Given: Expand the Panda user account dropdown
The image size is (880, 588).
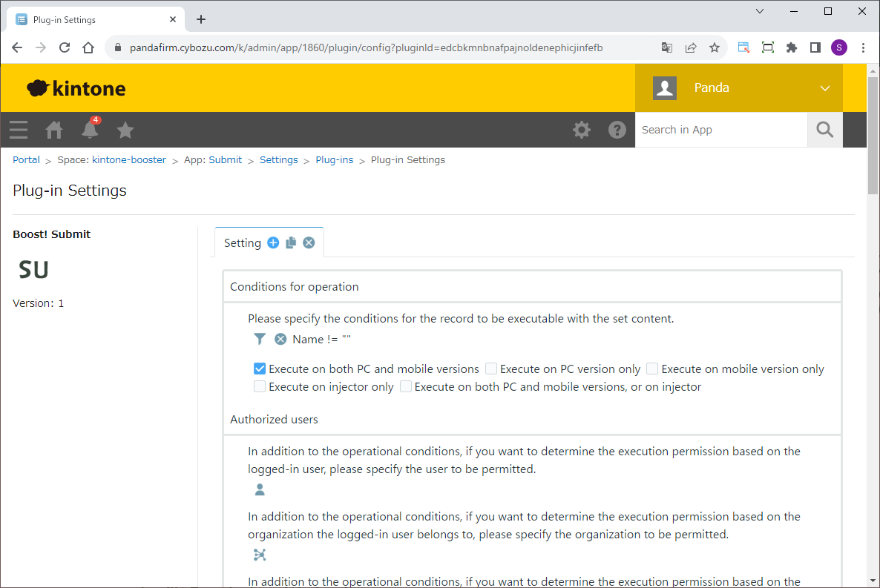Looking at the screenshot, I should (x=824, y=88).
